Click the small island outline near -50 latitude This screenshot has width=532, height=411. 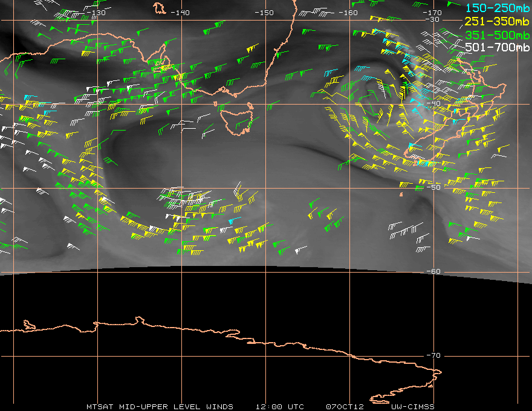pos(401,195)
